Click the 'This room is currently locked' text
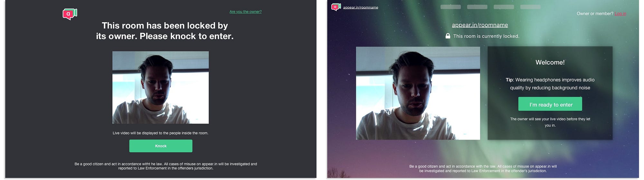This screenshot has height=180, width=644. coord(486,36)
